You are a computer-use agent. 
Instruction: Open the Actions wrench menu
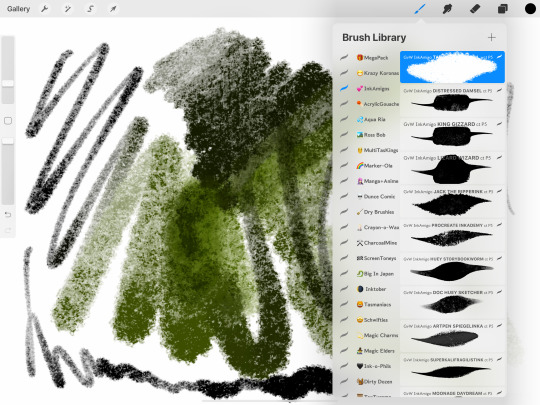pyautogui.click(x=44, y=9)
